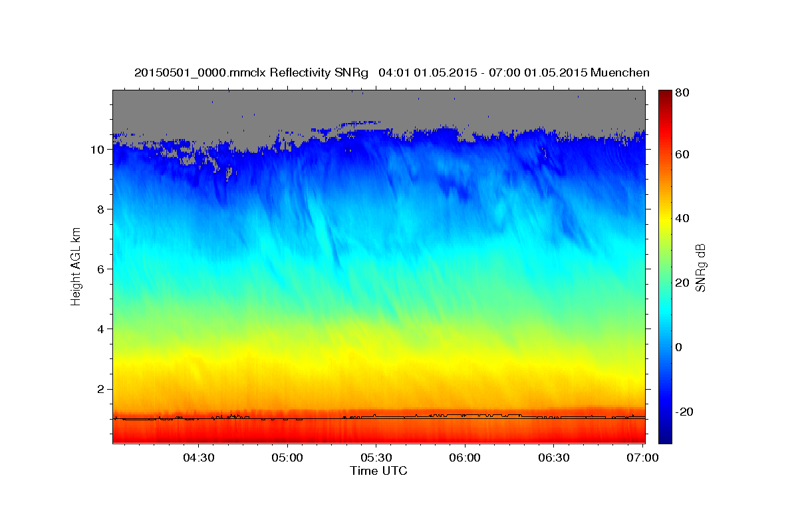Click the 07:00 time tick label

[642, 458]
